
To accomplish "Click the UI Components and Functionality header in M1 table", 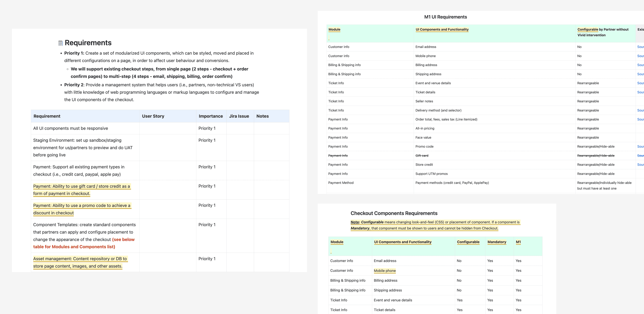I will click(442, 29).
